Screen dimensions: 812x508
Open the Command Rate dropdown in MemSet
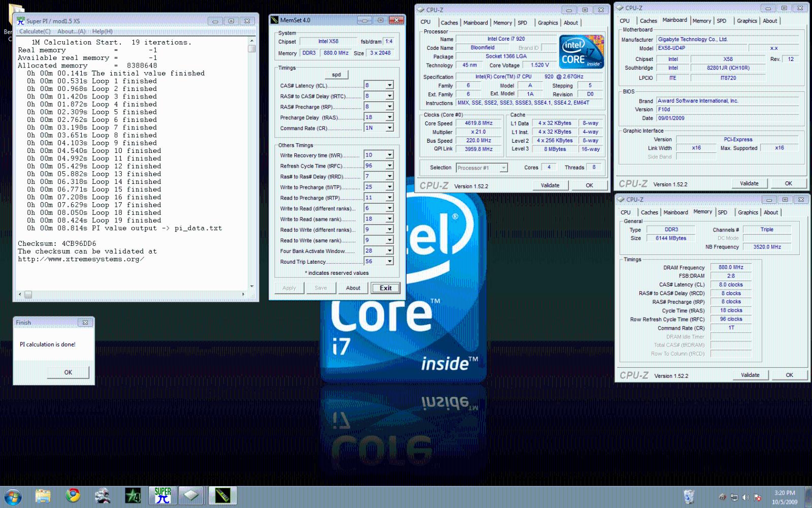click(390, 128)
